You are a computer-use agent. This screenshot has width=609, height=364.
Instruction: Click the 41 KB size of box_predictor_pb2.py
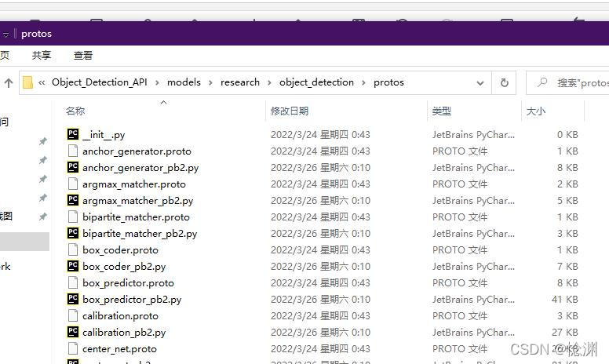point(565,299)
